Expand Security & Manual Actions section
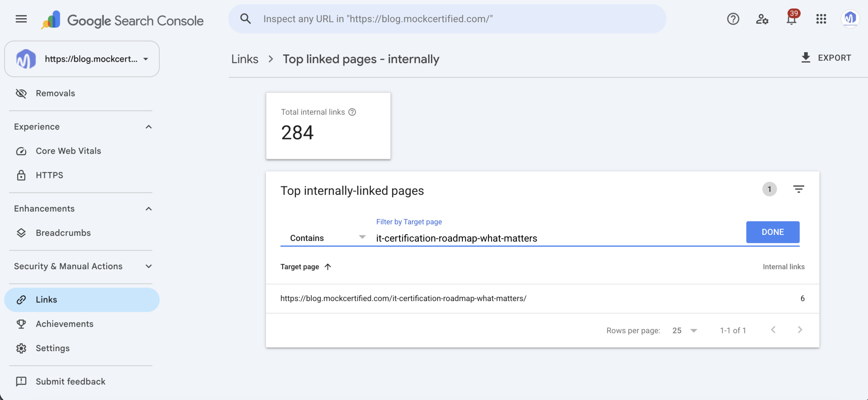The width and height of the screenshot is (868, 400). pos(149,266)
